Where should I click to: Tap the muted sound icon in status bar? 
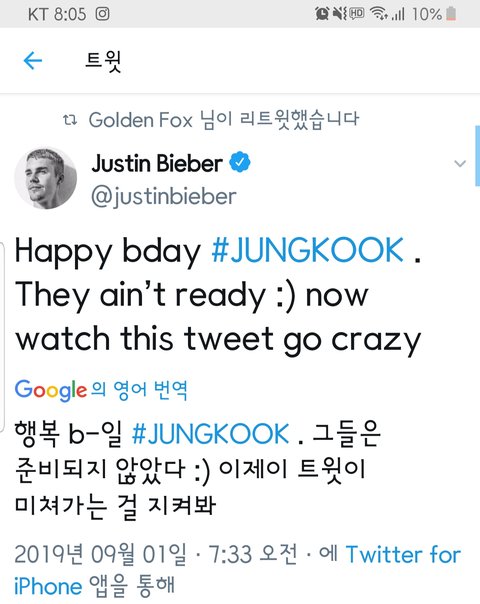tap(339, 14)
